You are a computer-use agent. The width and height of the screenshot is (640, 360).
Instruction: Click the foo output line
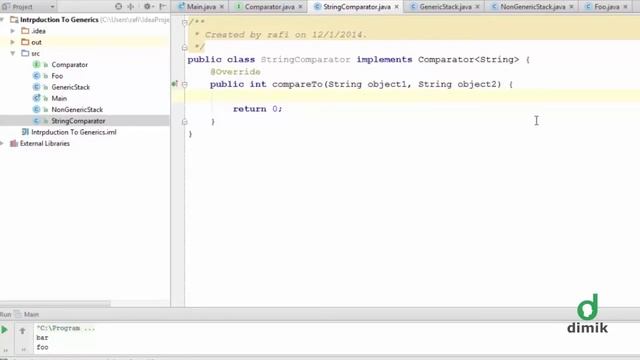[x=42, y=347]
